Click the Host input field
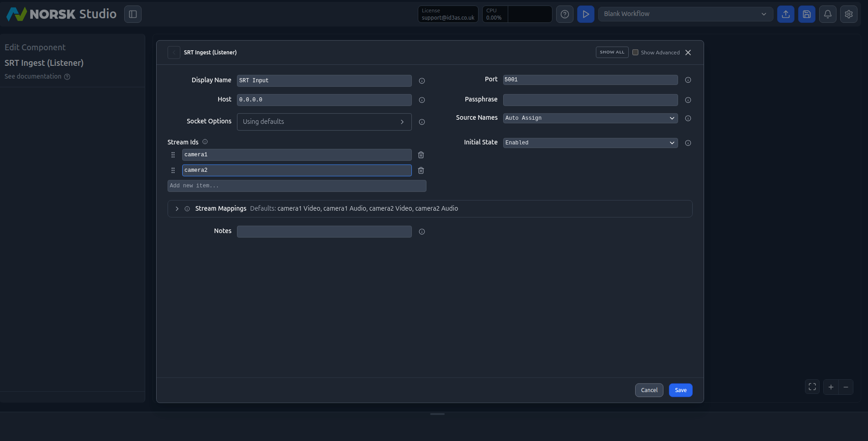 pyautogui.click(x=324, y=100)
